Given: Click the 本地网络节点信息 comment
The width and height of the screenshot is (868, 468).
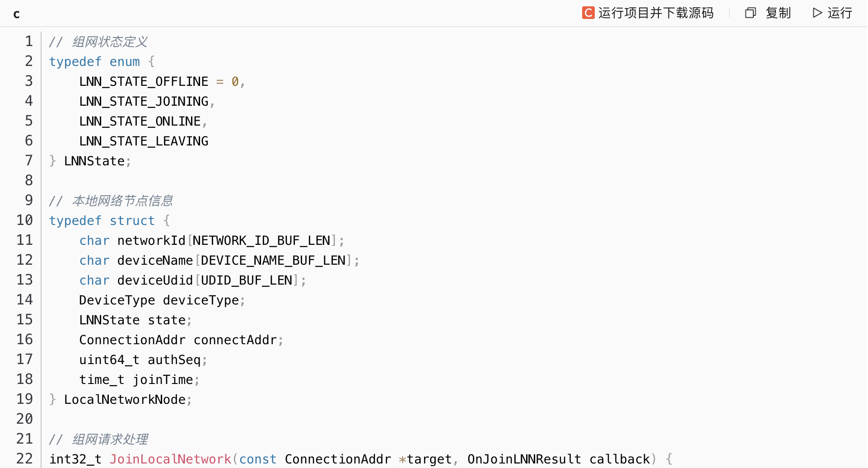Looking at the screenshot, I should coord(122,201).
